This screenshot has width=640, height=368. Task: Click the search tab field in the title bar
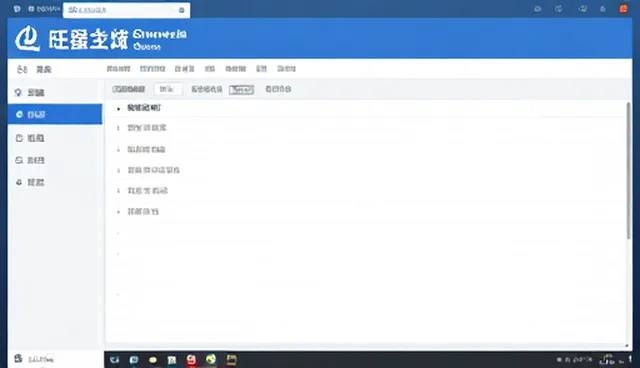pyautogui.click(x=127, y=10)
